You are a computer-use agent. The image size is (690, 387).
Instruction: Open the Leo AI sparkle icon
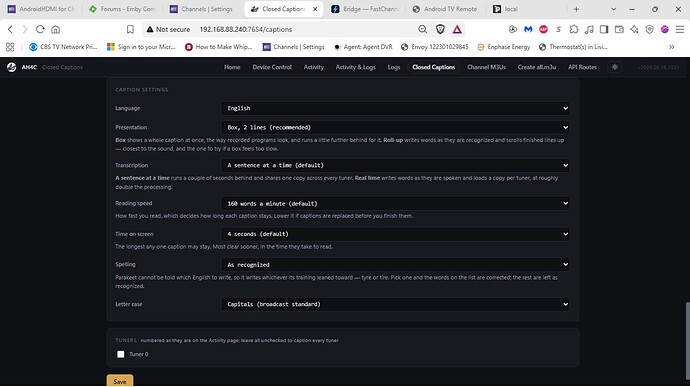click(634, 29)
